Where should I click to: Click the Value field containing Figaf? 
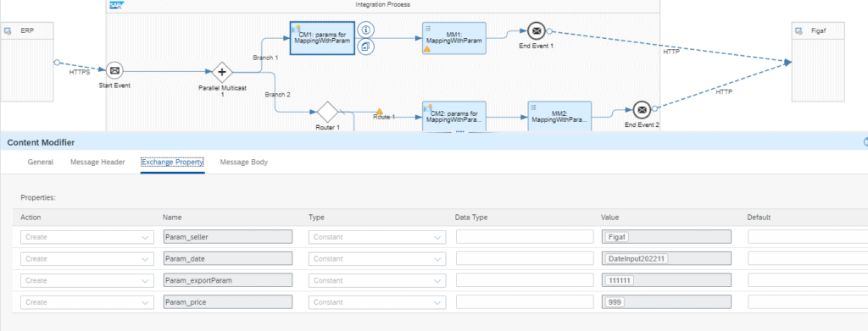click(x=666, y=237)
